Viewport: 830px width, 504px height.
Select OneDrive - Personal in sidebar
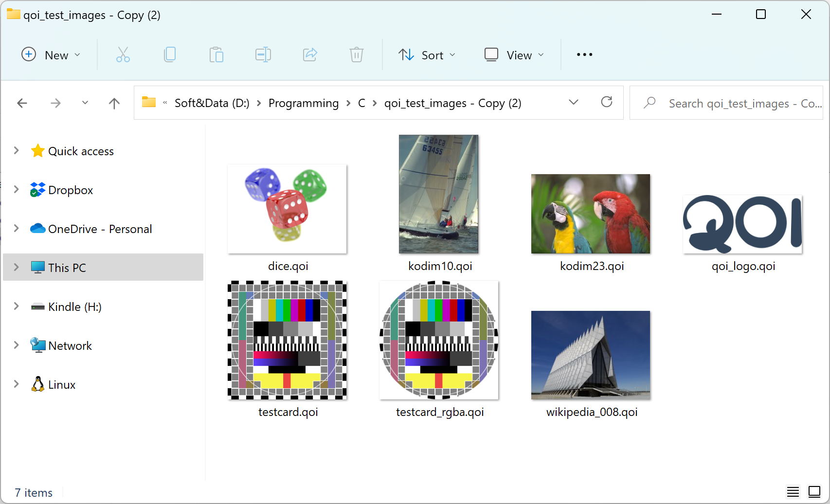click(100, 229)
